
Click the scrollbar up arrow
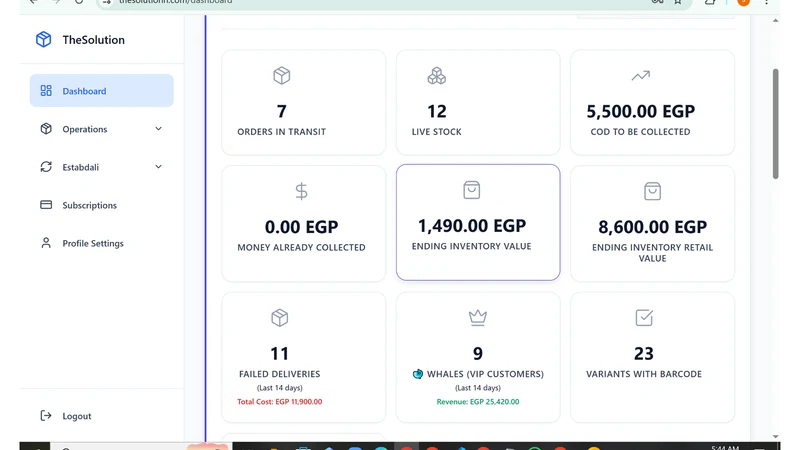pyautogui.click(x=776, y=21)
